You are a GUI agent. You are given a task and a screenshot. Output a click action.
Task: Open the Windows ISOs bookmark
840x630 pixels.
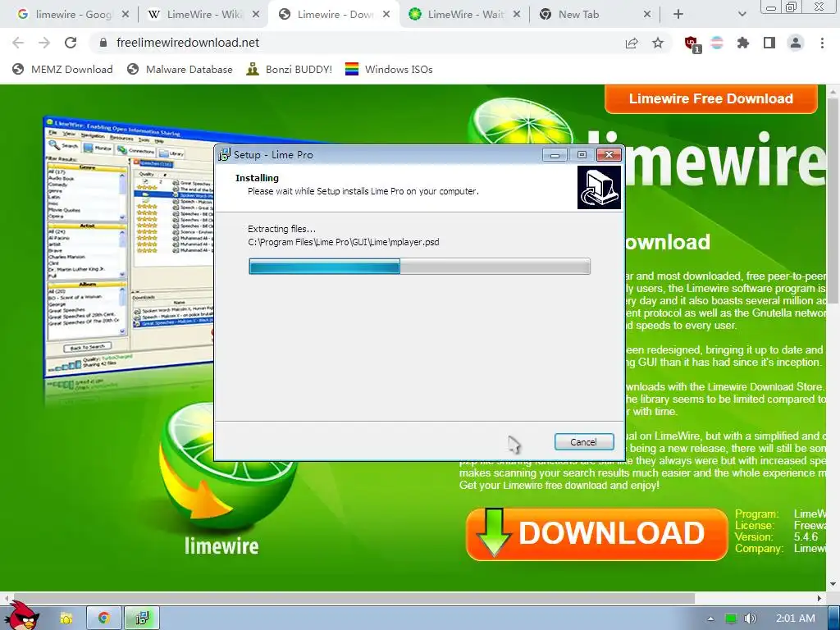389,69
